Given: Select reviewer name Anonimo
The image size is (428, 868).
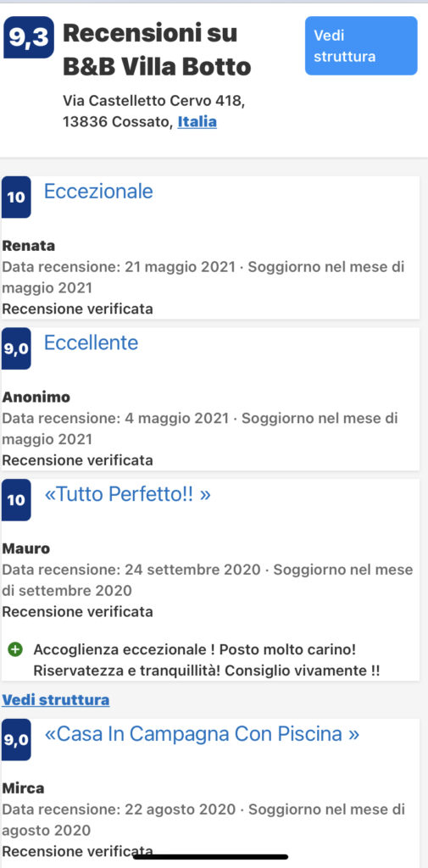Looking at the screenshot, I should tap(36, 398).
